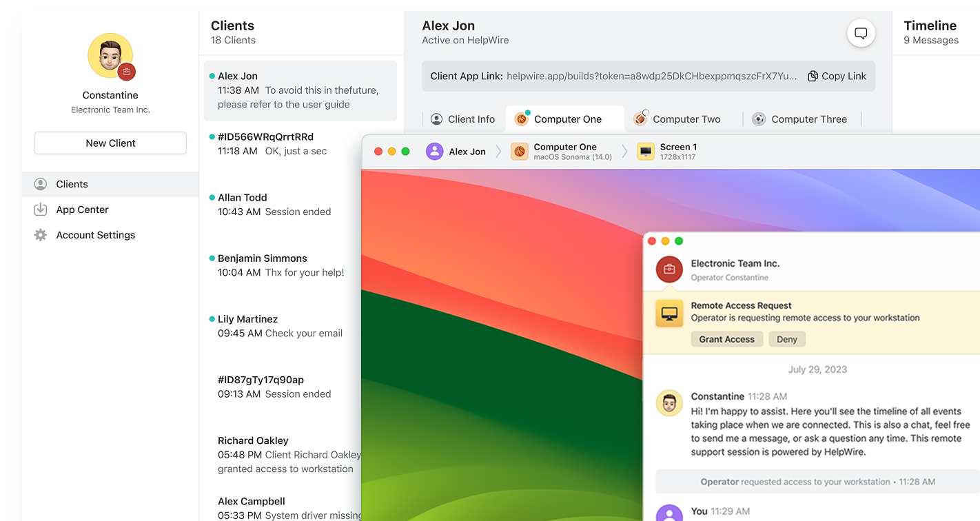Open the chat bubble icon beside Alex Jon
The height and width of the screenshot is (521, 980).
coord(861,33)
